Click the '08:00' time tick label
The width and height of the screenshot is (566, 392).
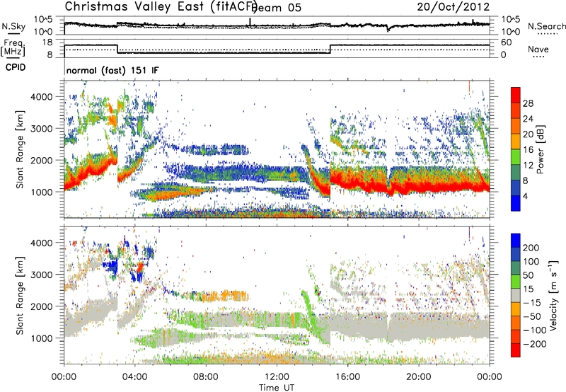click(x=205, y=377)
